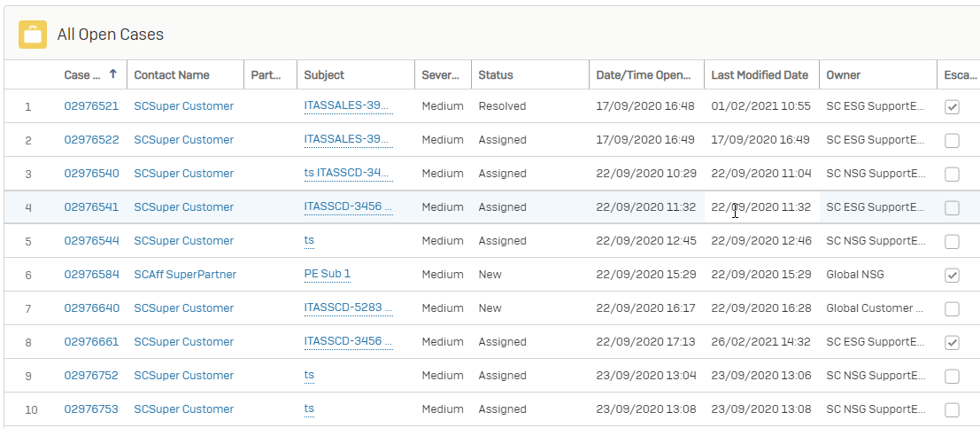Toggle Escalated checkbox for case 02976661
980x428 pixels.
click(x=952, y=342)
